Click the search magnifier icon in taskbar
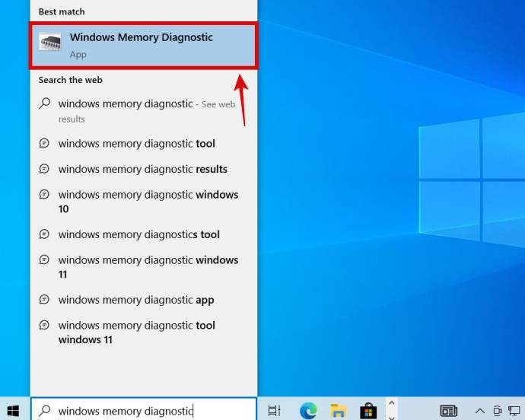The width and height of the screenshot is (525, 420). [45, 410]
